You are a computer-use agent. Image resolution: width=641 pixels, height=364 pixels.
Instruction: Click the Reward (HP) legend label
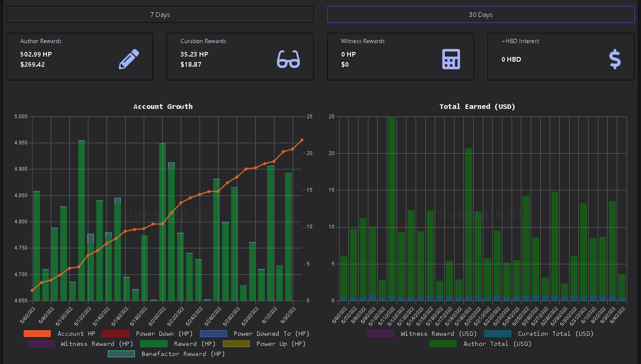[194, 344]
